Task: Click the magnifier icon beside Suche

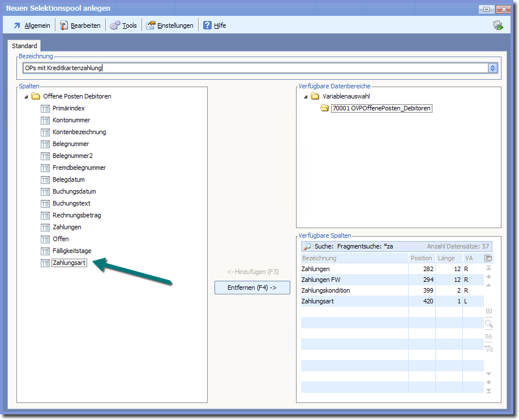Action: [307, 247]
